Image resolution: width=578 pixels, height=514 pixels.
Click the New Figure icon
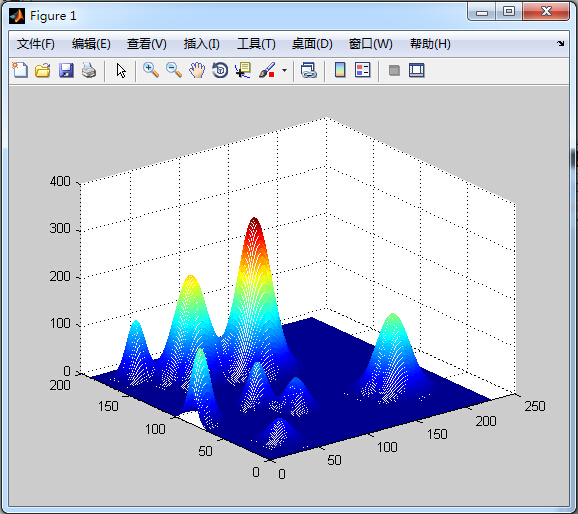[x=20, y=70]
